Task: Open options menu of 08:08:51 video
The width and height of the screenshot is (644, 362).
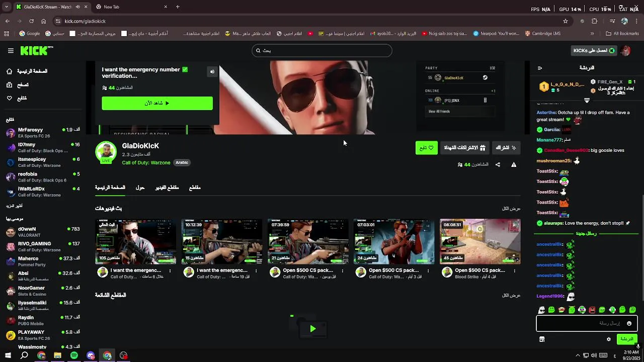Action: [514, 270]
